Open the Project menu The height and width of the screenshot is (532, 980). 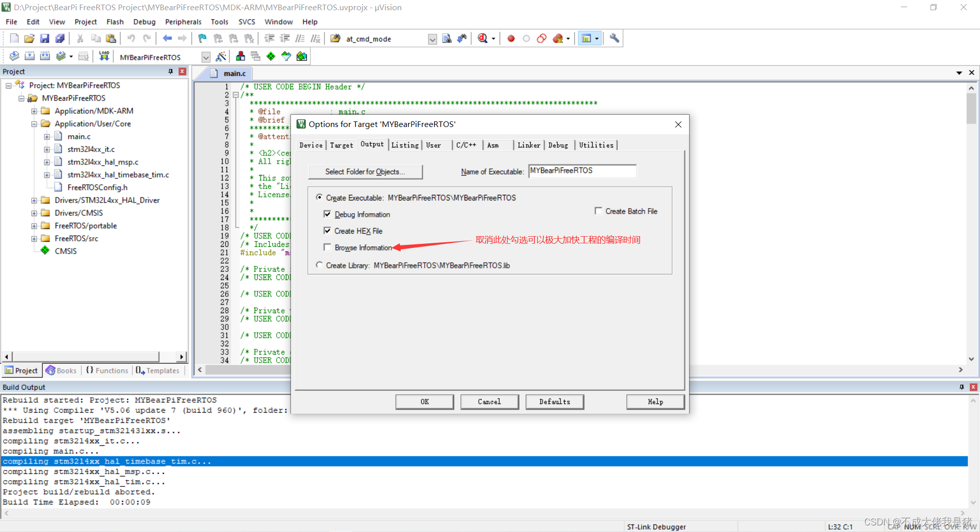click(x=85, y=22)
